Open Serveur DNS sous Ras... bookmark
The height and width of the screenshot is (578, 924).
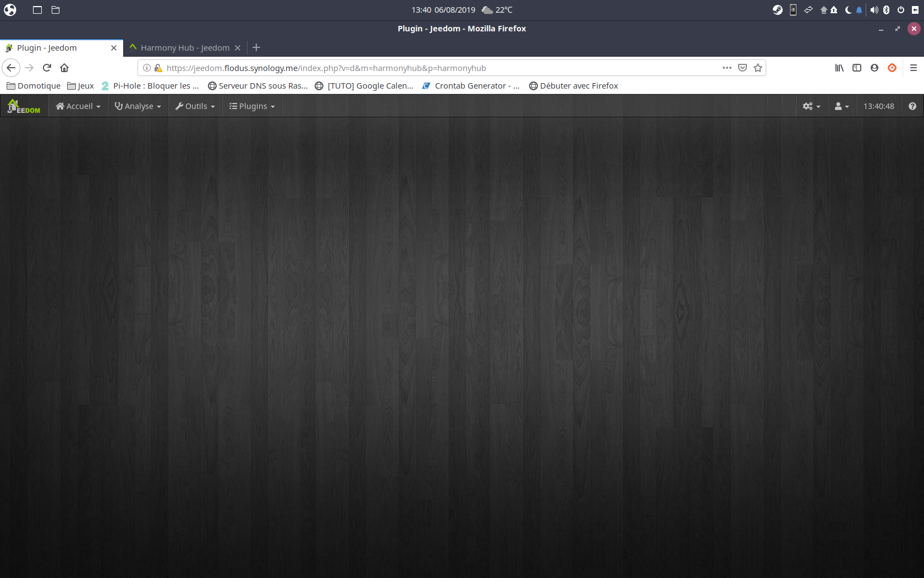257,86
